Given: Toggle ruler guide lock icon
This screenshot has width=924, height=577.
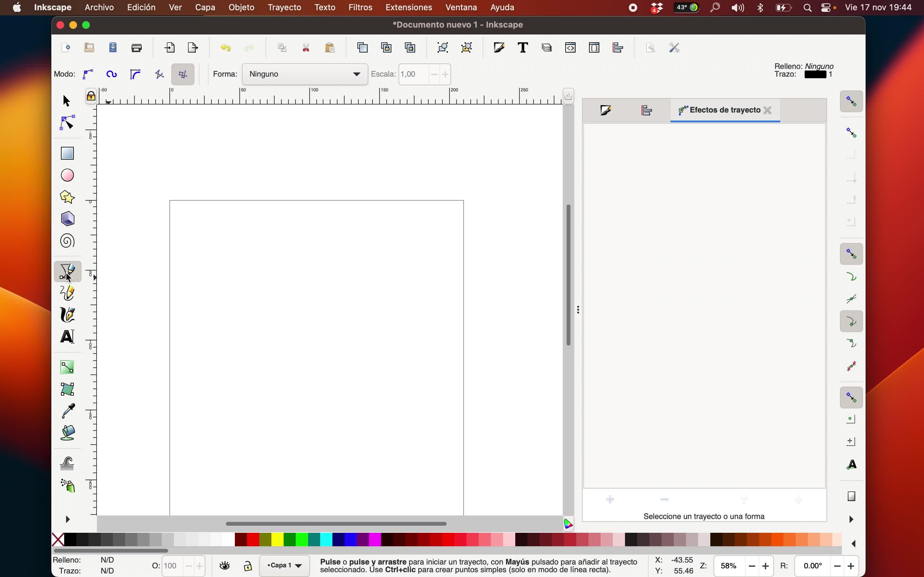Looking at the screenshot, I should click(91, 96).
